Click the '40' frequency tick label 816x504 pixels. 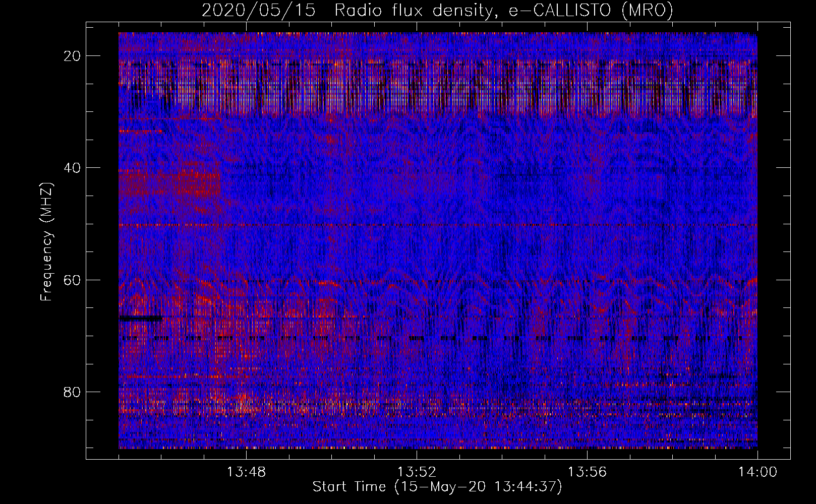tap(73, 168)
